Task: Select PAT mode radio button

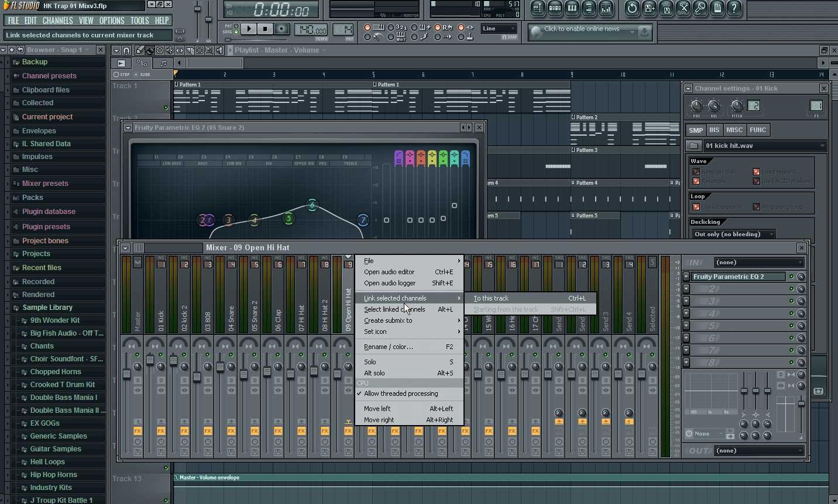Action: coord(236,26)
